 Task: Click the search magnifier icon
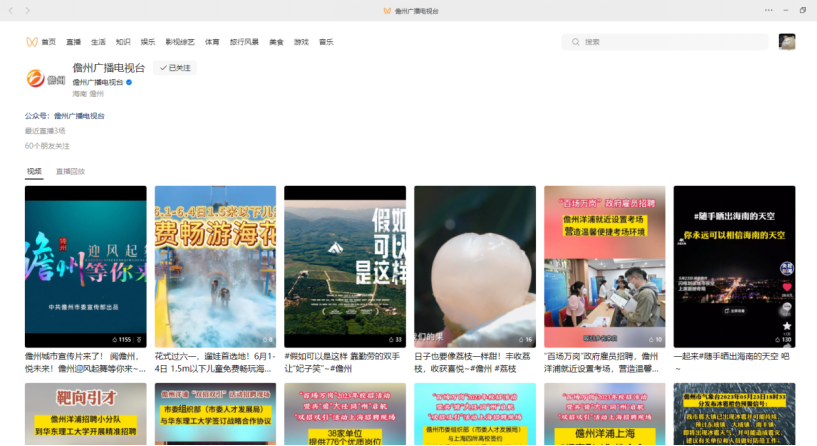click(575, 42)
